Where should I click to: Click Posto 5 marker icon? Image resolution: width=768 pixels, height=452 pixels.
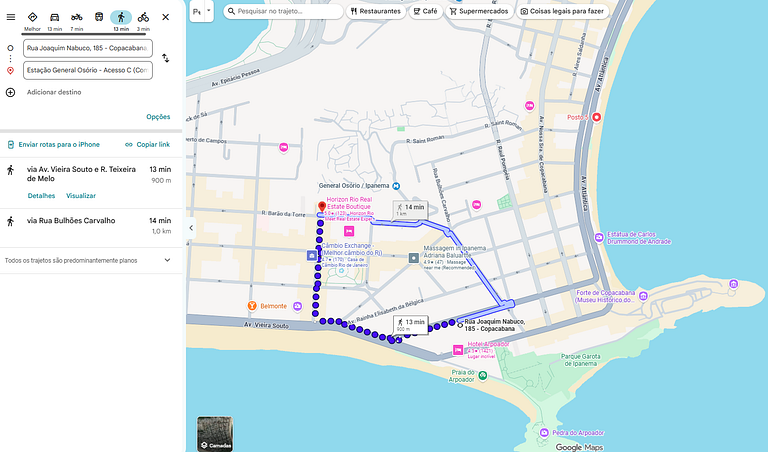596,117
